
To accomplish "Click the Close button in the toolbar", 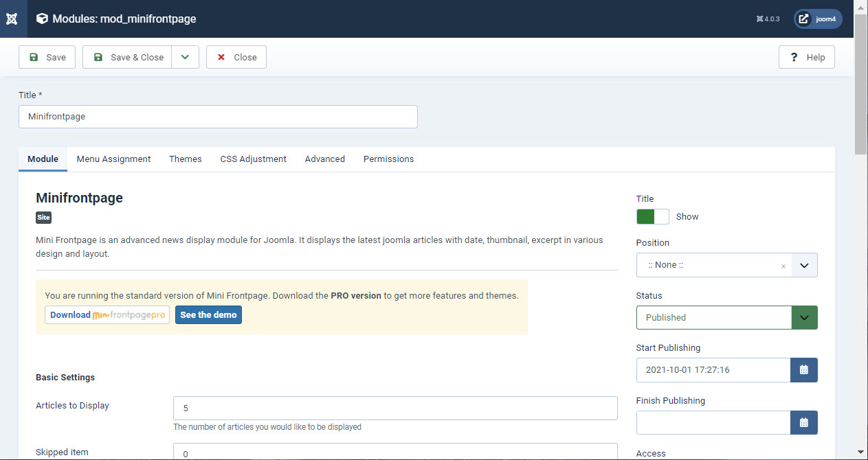I will tap(236, 57).
